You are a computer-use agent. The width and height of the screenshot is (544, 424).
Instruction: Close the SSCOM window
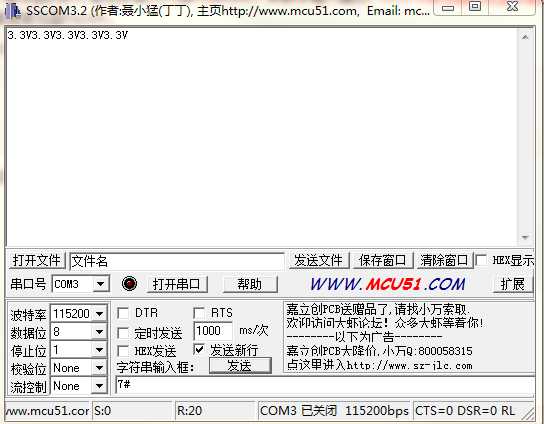tap(512, 7)
